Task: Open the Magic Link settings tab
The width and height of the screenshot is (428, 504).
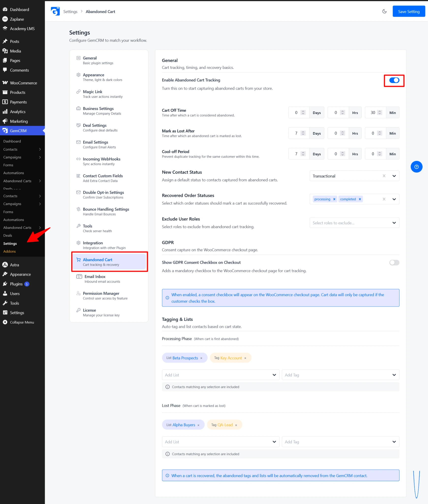Action: coord(109,94)
